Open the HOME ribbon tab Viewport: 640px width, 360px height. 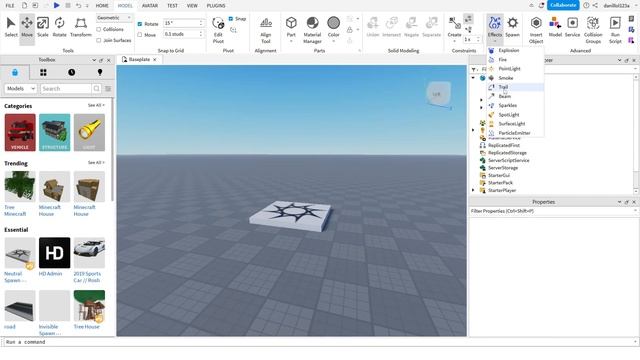(102, 6)
